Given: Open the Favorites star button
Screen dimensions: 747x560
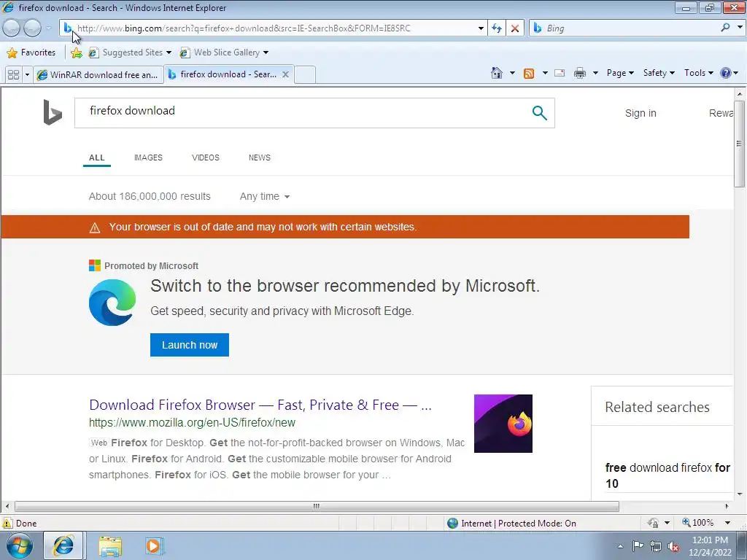Looking at the screenshot, I should [31, 52].
